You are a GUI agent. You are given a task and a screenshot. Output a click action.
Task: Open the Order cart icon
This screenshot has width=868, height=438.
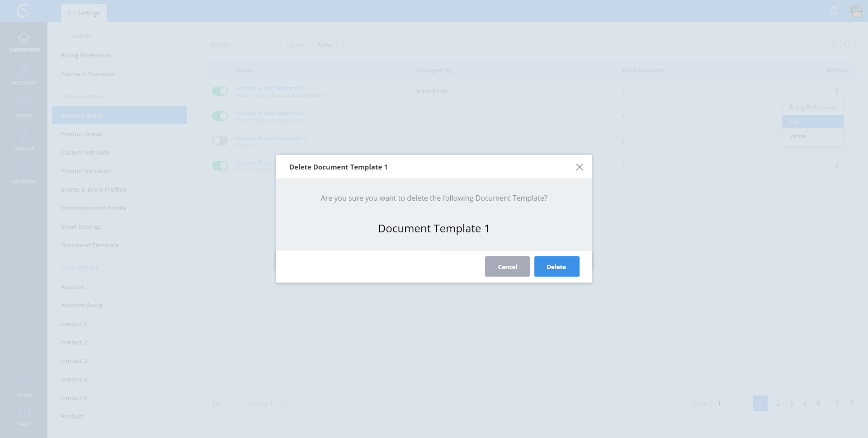[x=24, y=108]
